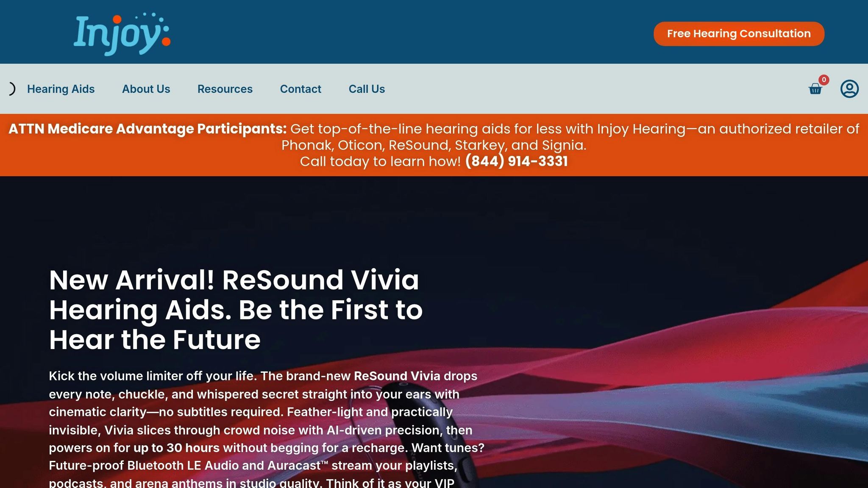Click the bold 'up to 30 hours' text
This screenshot has height=488, width=868.
coord(176,448)
